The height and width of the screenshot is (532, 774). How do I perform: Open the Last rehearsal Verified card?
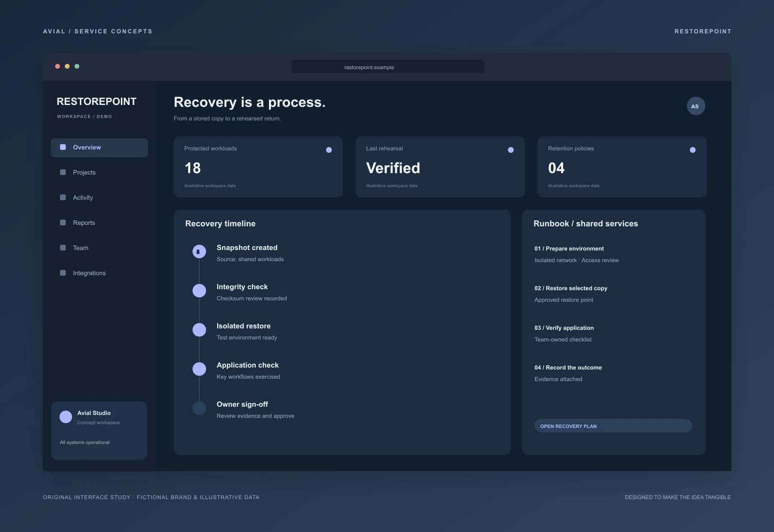[440, 167]
